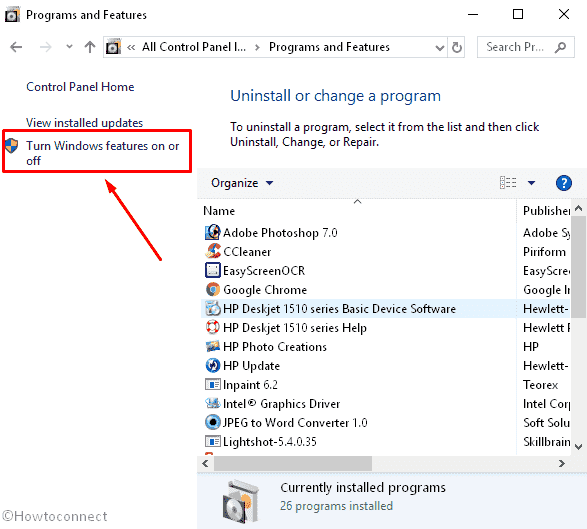Open help with the blue question mark icon

tap(563, 183)
